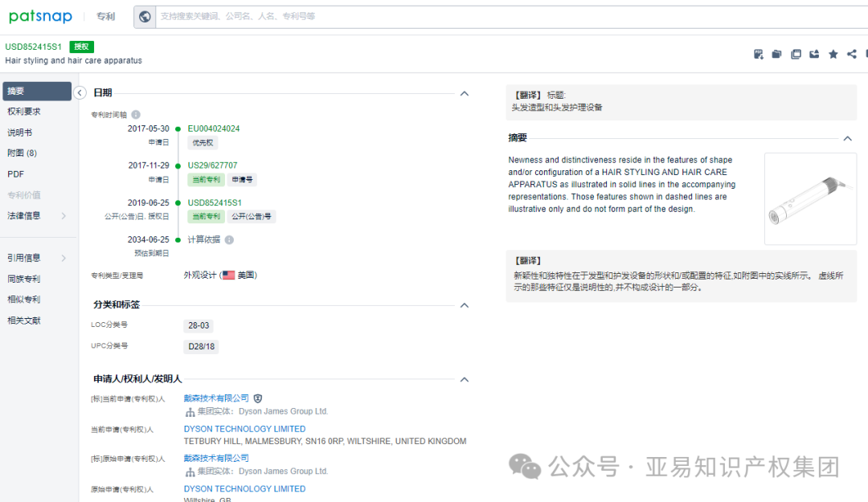Viewport: 868px width, 502px height.
Task: Share the patent via share icon
Action: click(x=851, y=54)
